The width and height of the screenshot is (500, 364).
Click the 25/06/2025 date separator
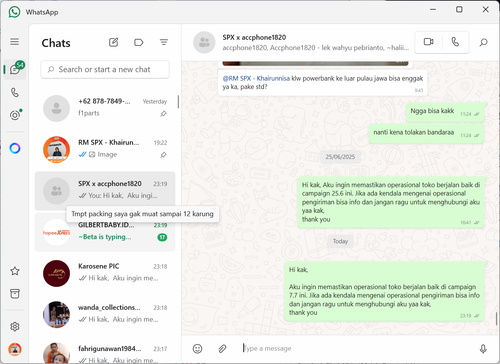[340, 157]
